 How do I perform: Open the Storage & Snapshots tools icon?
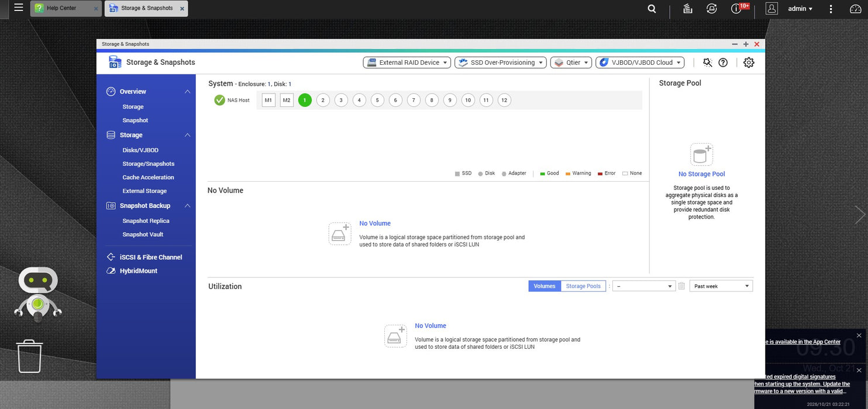(x=708, y=63)
